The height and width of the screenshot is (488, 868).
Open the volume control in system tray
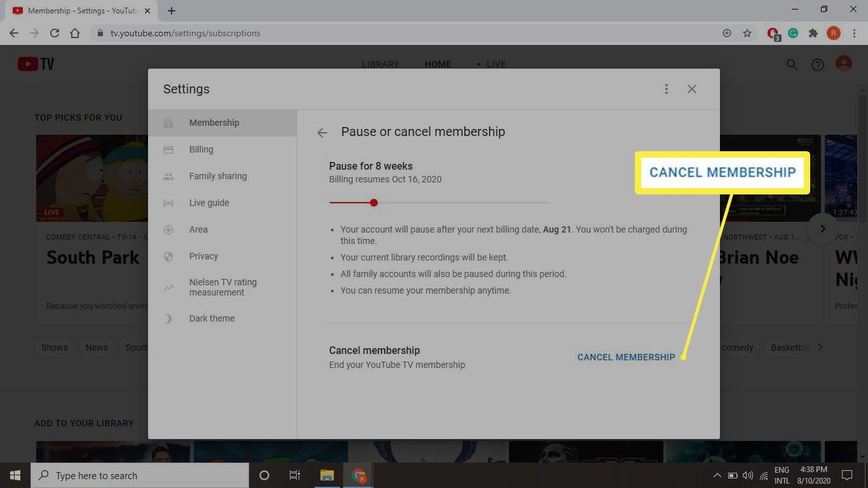(747, 475)
